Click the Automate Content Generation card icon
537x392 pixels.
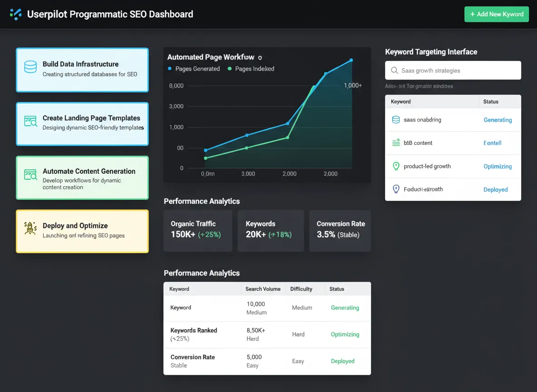pyautogui.click(x=30, y=175)
